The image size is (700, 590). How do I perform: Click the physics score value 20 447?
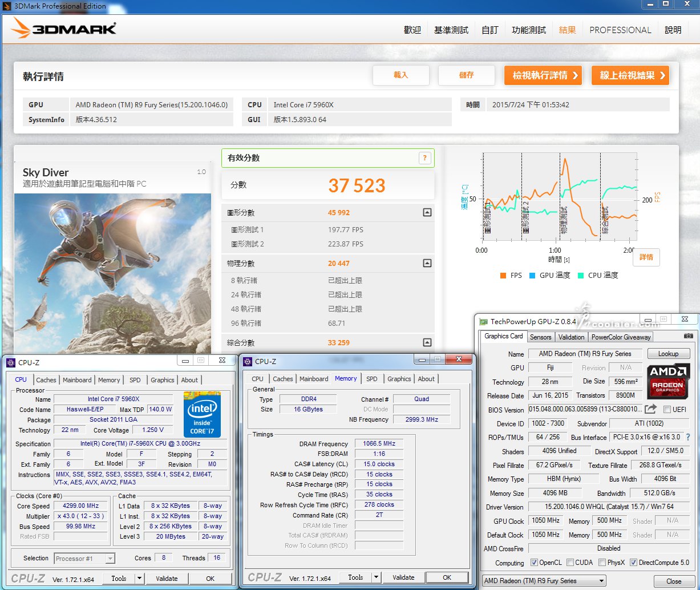(x=339, y=264)
